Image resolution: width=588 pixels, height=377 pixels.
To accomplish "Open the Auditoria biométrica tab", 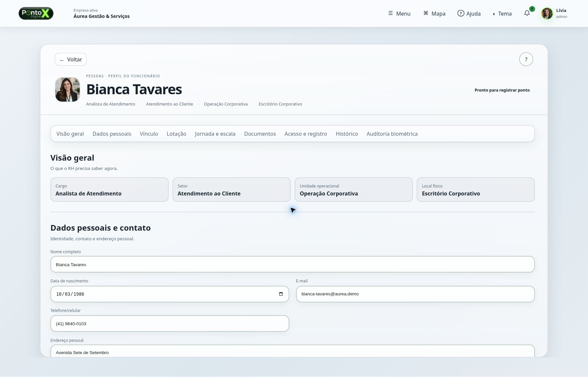I will (x=392, y=134).
